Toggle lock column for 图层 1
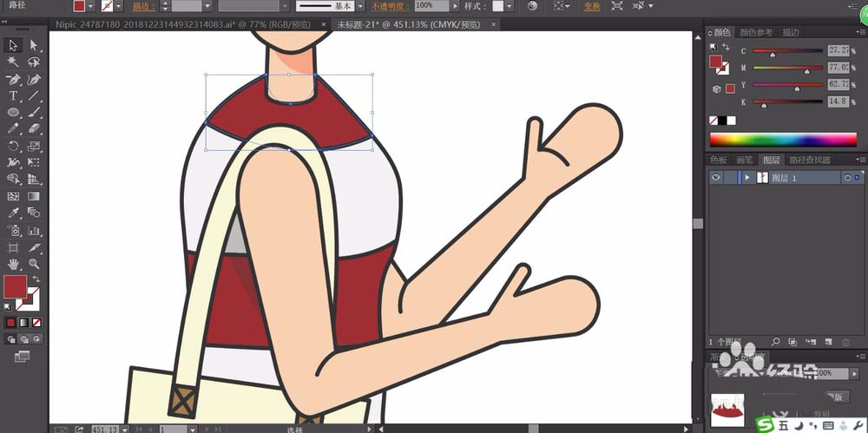Viewport: 868px width, 433px height. 730,177
